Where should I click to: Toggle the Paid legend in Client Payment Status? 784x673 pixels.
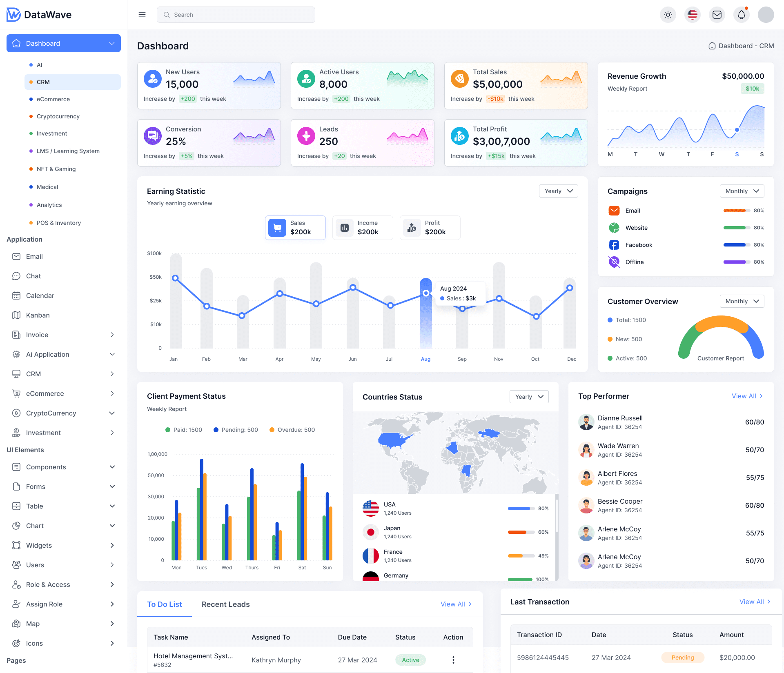[183, 429]
